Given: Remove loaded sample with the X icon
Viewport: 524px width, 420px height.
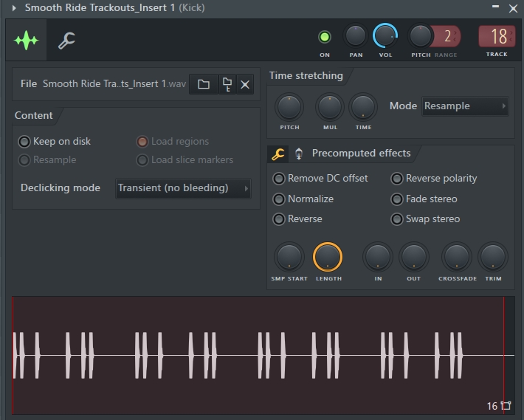Looking at the screenshot, I should point(245,84).
